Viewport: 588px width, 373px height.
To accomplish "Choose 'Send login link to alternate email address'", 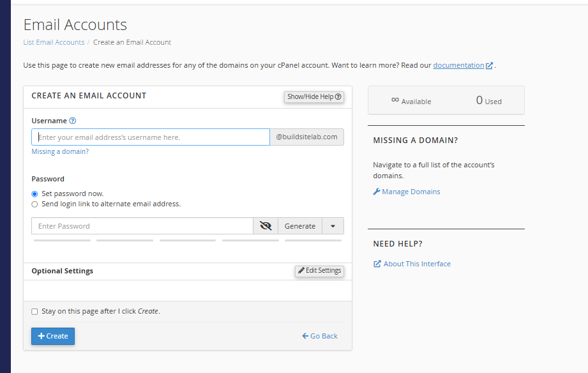I will pyautogui.click(x=34, y=204).
